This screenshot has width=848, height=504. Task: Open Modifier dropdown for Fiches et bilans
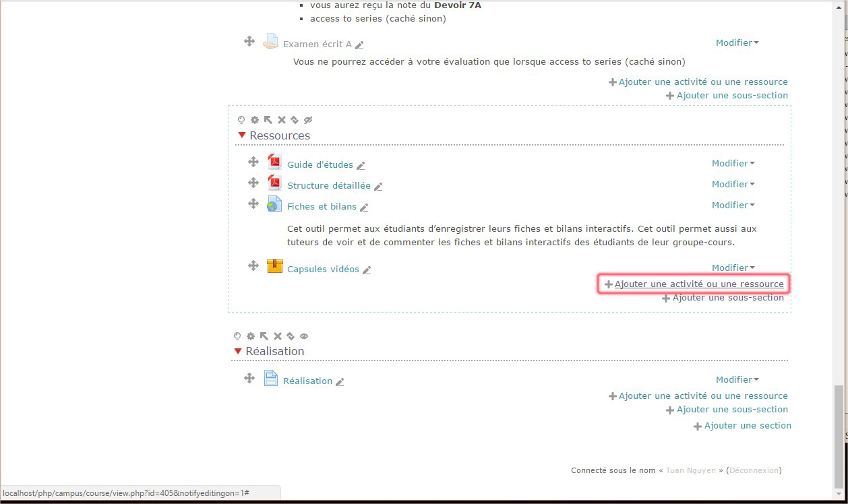(733, 205)
